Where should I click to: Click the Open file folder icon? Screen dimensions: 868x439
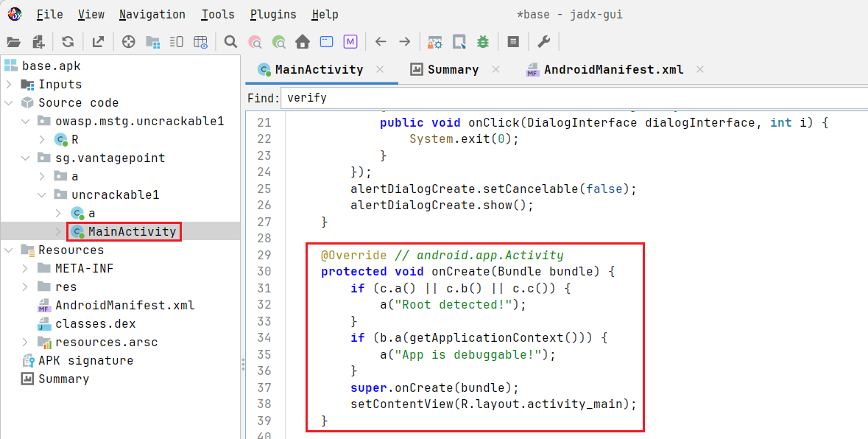click(13, 42)
